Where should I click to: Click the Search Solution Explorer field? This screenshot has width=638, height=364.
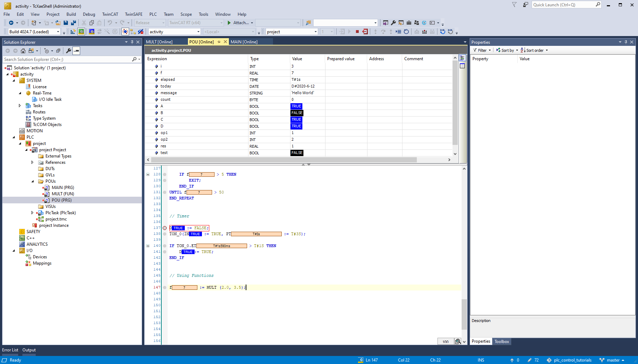tap(66, 59)
